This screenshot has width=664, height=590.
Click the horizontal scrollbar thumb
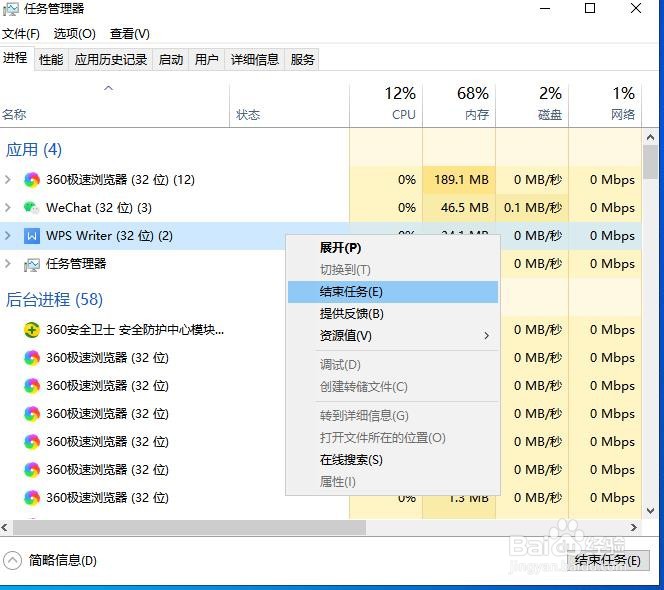click(x=189, y=528)
